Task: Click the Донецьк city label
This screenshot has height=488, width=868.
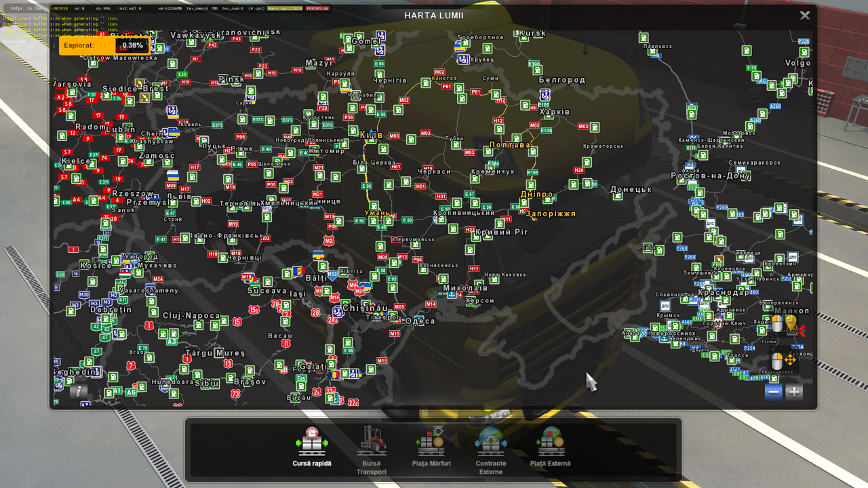Action: [631, 189]
